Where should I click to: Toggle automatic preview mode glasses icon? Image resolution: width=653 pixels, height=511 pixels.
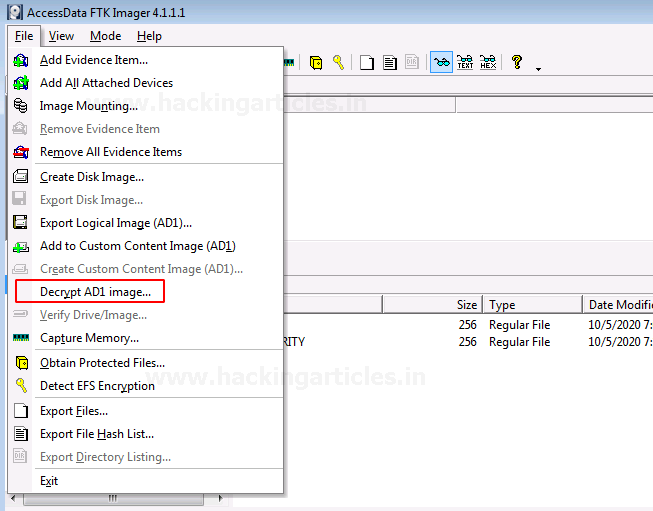[441, 62]
